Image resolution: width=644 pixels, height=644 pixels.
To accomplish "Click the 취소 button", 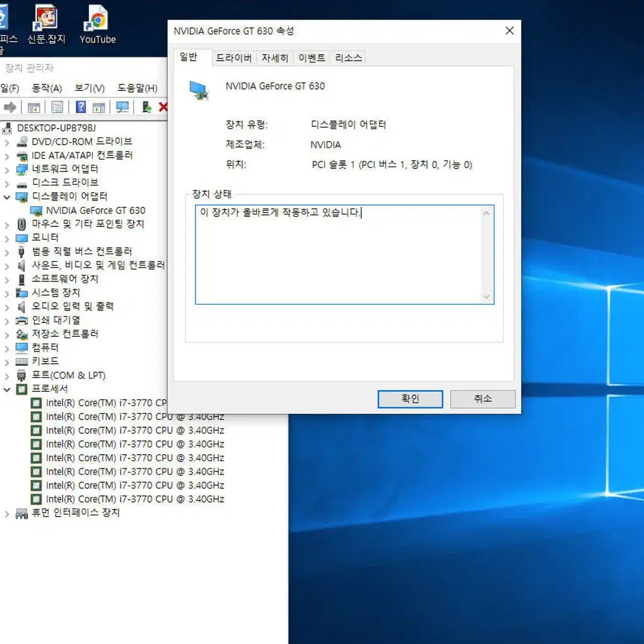I will point(483,399).
